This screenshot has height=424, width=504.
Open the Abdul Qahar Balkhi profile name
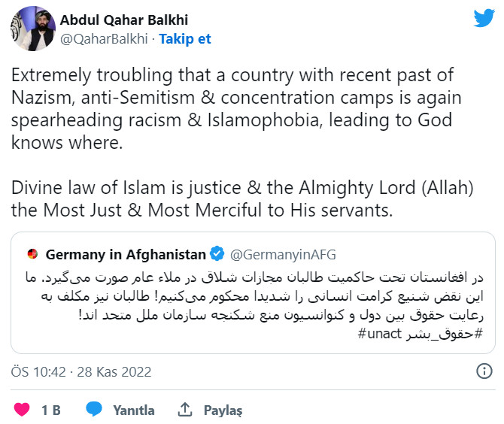[126, 20]
